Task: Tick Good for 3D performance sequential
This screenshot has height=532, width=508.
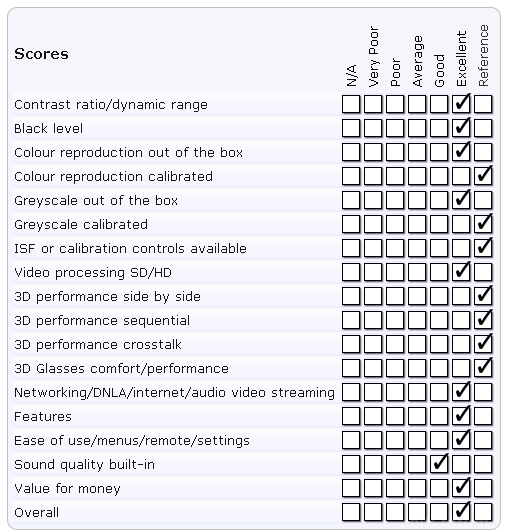Action: point(439,320)
